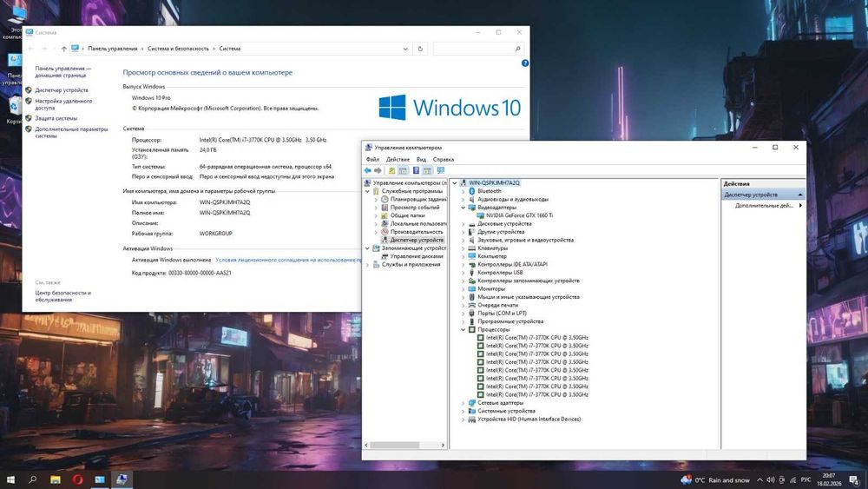Open File Explorer from the taskbar
Image resolution: width=868 pixels, height=489 pixels.
coord(56,479)
